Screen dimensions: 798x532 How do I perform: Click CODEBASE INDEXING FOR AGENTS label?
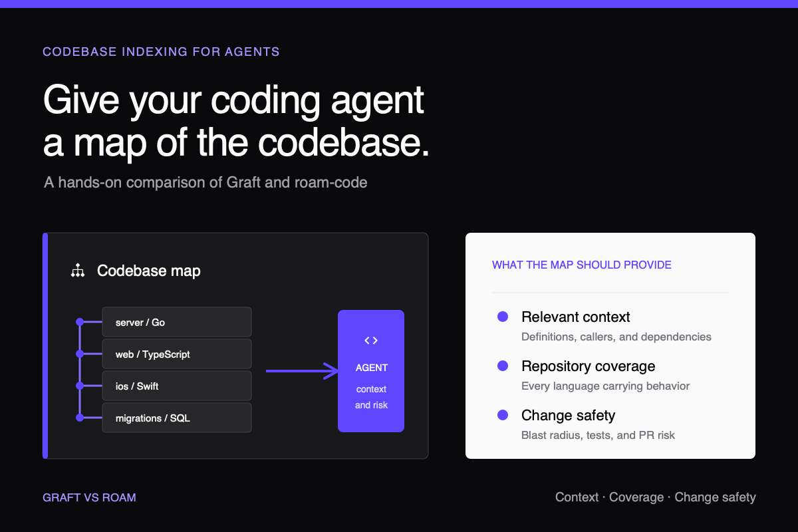pyautogui.click(x=161, y=51)
